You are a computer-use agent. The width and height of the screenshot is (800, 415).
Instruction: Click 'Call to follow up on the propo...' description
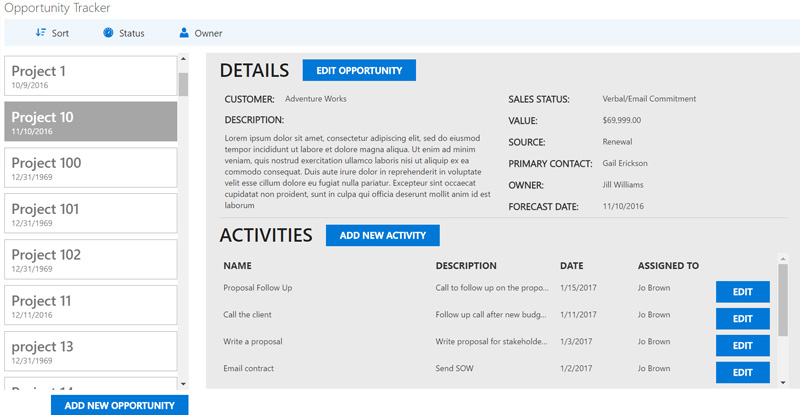(x=492, y=287)
